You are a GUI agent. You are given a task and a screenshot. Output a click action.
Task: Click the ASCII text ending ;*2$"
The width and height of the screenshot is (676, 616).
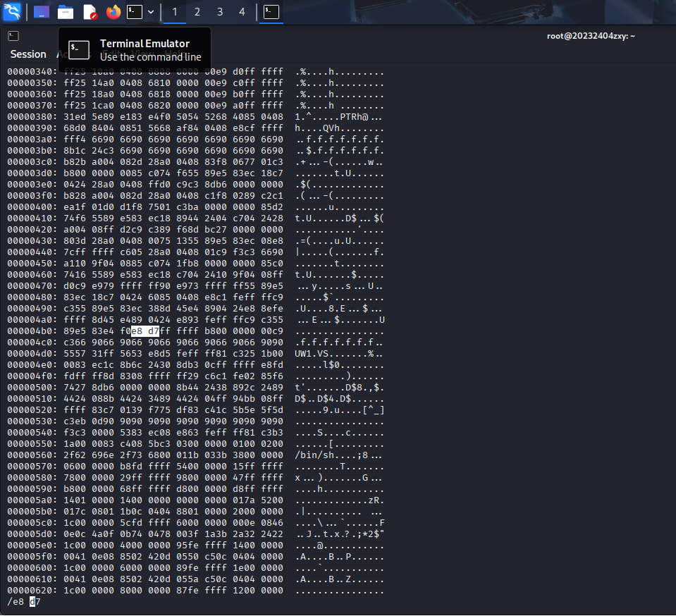tap(340, 534)
